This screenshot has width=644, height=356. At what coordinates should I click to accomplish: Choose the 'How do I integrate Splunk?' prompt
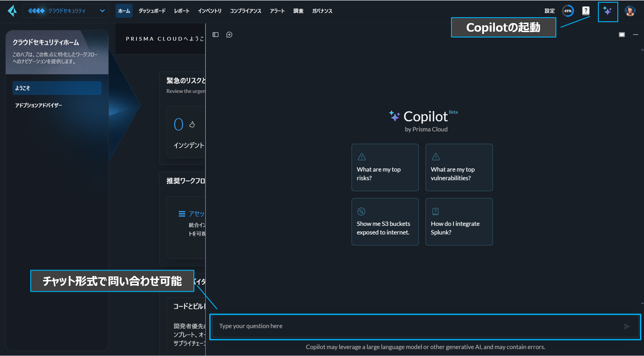pos(459,222)
